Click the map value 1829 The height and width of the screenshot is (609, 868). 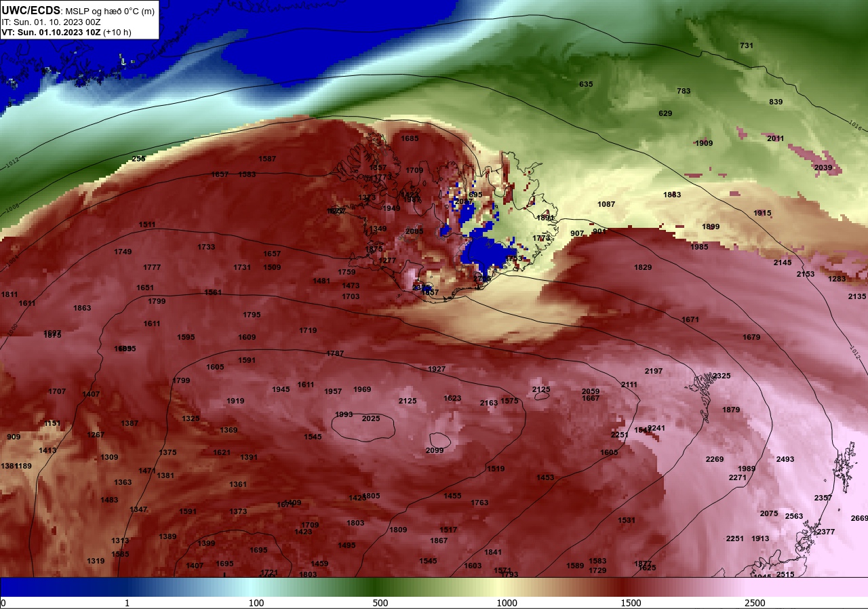point(643,267)
